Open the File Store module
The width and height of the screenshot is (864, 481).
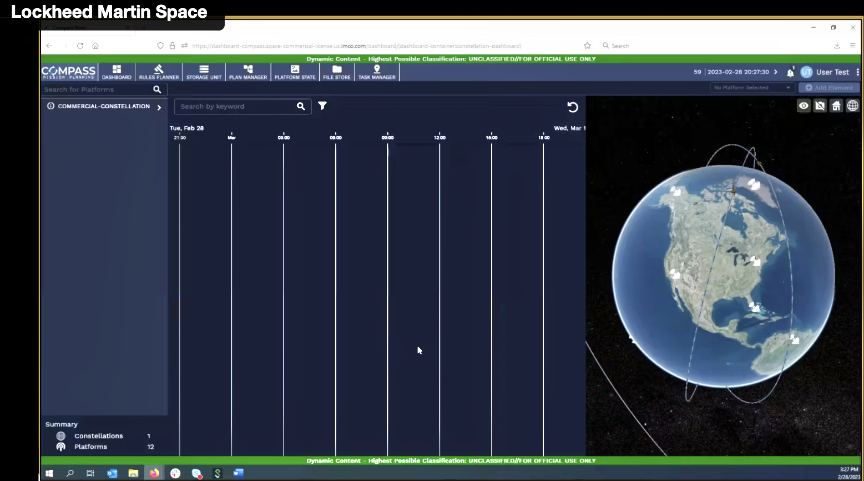[336, 72]
